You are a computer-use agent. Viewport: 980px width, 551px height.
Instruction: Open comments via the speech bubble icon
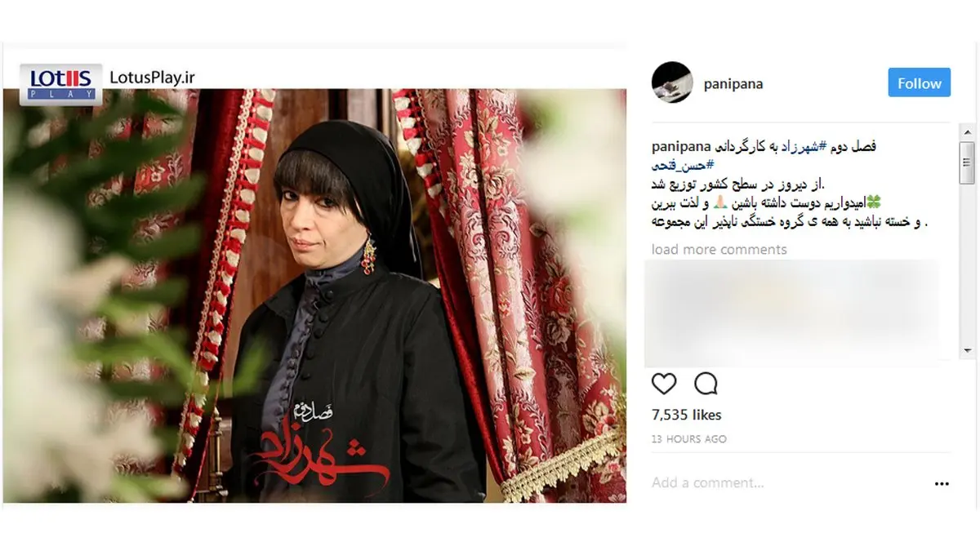(706, 384)
